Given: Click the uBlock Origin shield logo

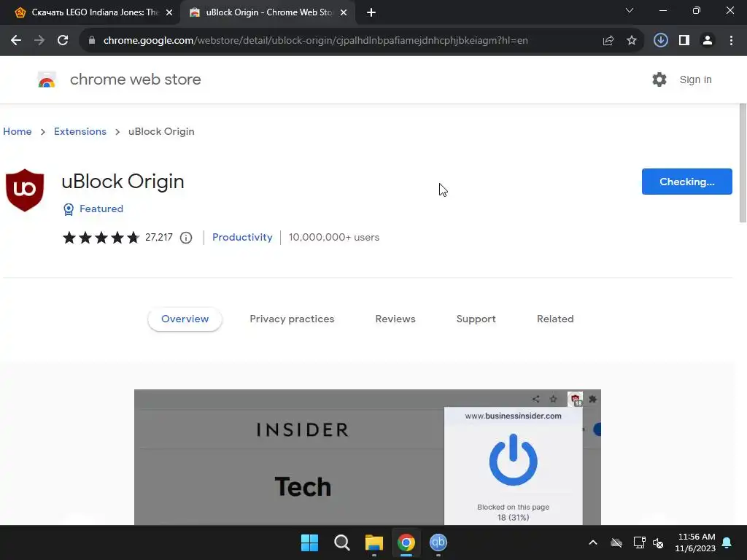Looking at the screenshot, I should tap(25, 190).
